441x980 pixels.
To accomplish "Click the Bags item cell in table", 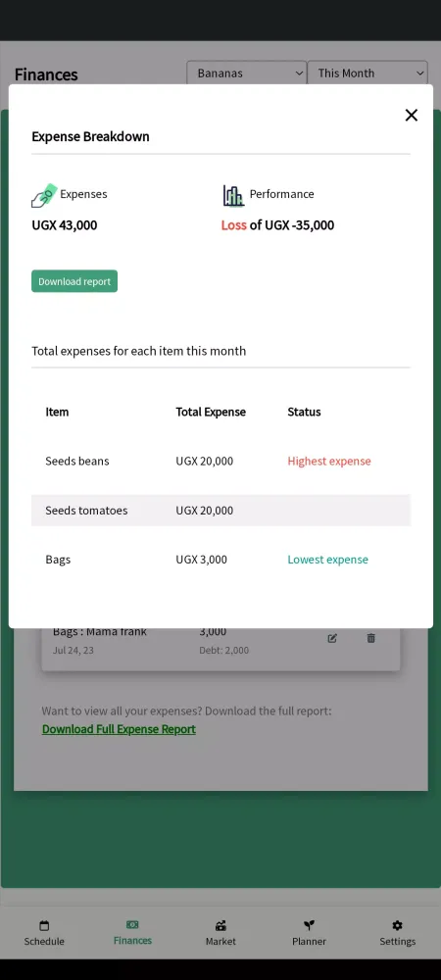I will 58,560.
